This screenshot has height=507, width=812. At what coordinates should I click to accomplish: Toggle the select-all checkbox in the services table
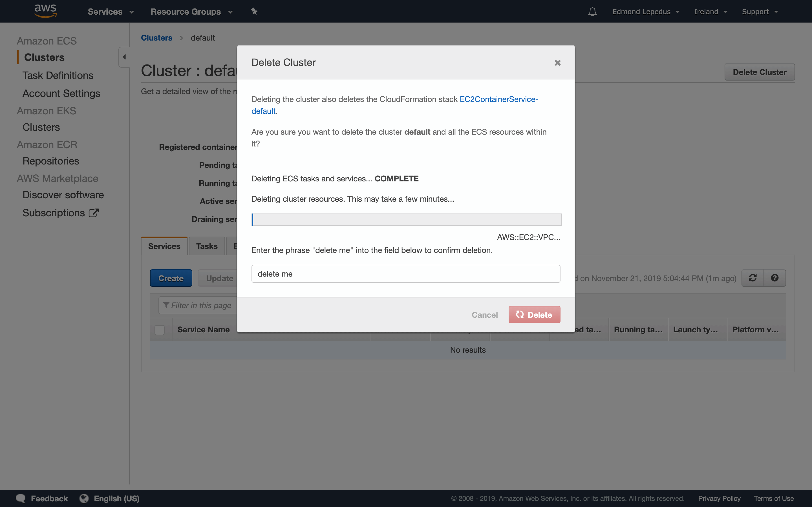[x=160, y=330]
